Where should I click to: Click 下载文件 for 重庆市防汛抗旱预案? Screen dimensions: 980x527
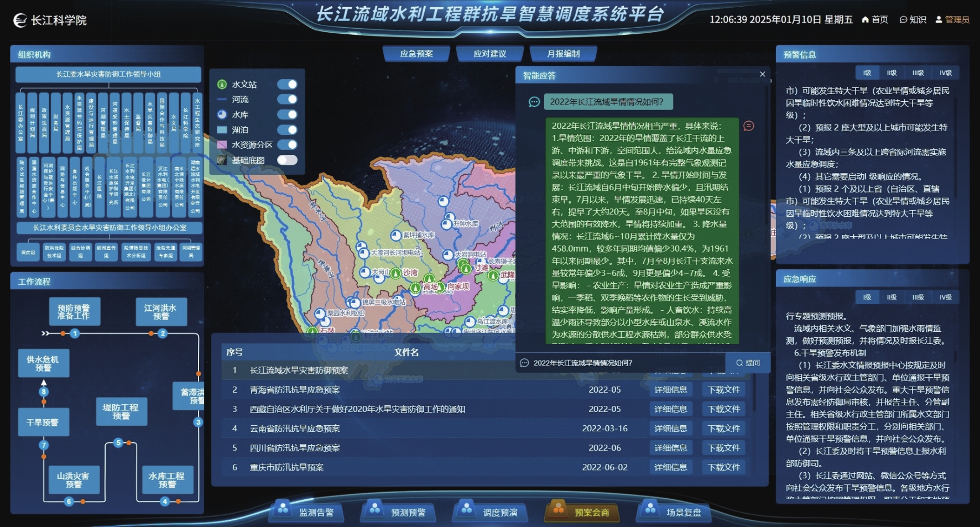point(723,467)
